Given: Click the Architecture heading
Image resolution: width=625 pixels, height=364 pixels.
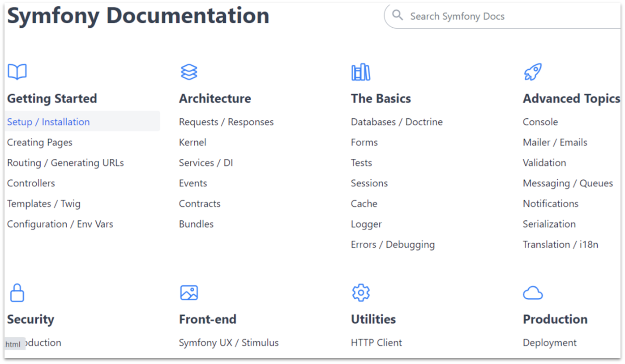Looking at the screenshot, I should click(215, 98).
